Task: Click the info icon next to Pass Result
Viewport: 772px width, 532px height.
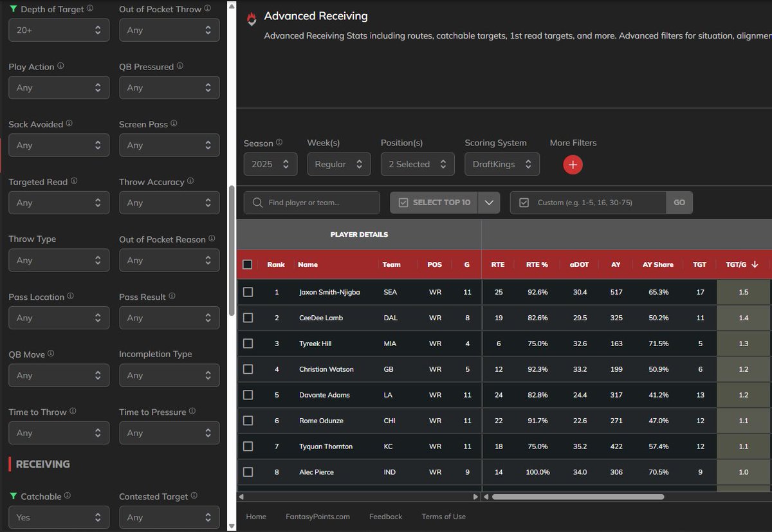Action: point(172,297)
